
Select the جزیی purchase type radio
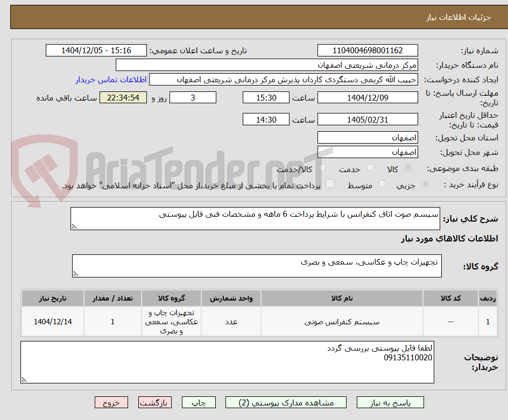pos(425,184)
